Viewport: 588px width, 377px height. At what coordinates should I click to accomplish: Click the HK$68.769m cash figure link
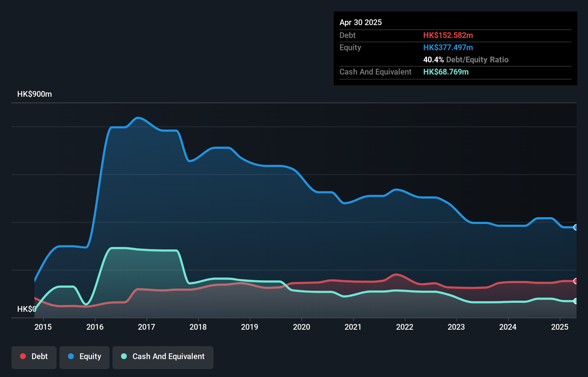[x=446, y=72]
